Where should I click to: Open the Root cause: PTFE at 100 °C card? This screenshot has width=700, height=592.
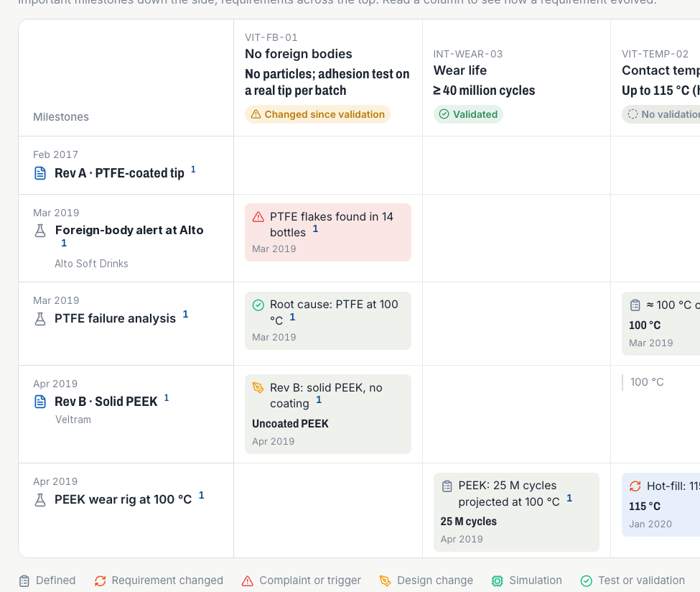[328, 321]
